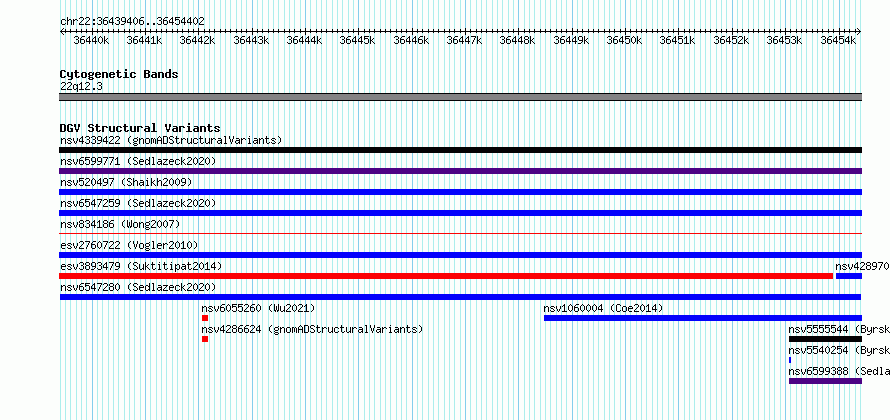Screen dimensions: 890x420
Task: Open the nsv6547280 (Sedlazeck2020) label
Action: 138,287
